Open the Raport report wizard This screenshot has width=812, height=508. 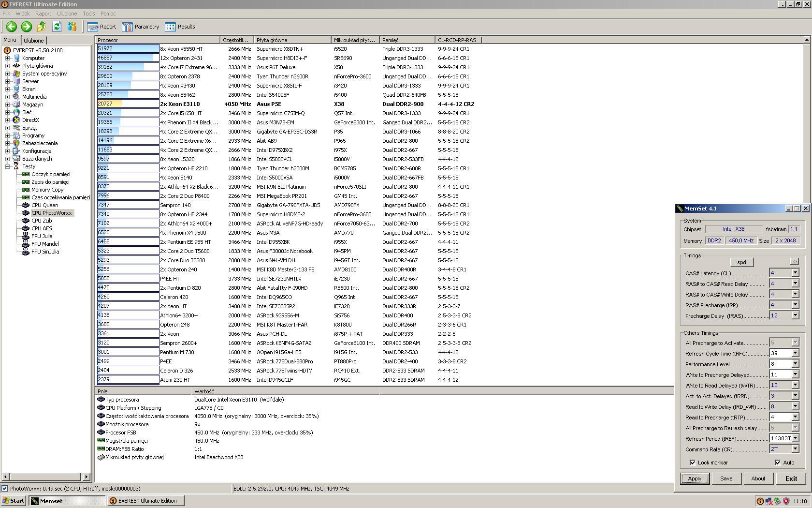[x=101, y=27]
